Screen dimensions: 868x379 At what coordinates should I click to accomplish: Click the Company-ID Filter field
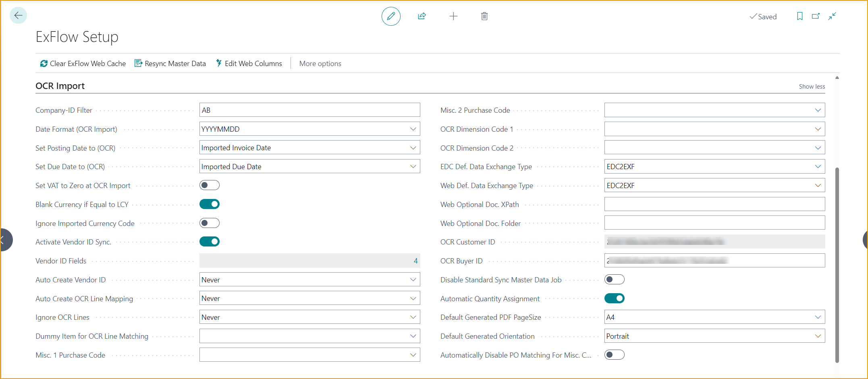309,110
